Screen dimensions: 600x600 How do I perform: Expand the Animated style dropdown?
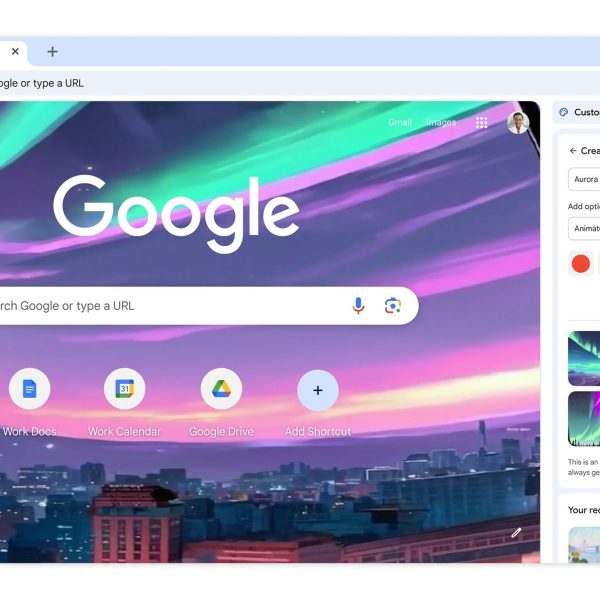point(584,228)
